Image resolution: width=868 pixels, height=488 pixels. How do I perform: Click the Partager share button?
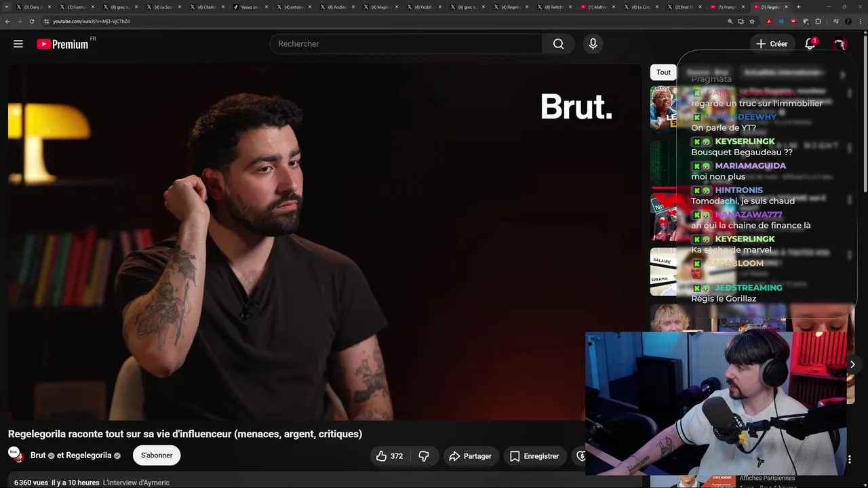click(470, 456)
